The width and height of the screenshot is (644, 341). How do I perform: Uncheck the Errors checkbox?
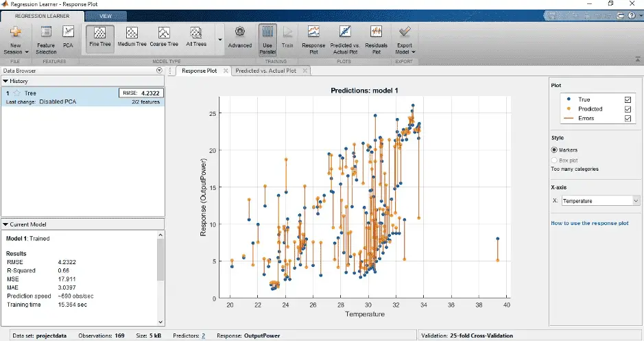628,118
